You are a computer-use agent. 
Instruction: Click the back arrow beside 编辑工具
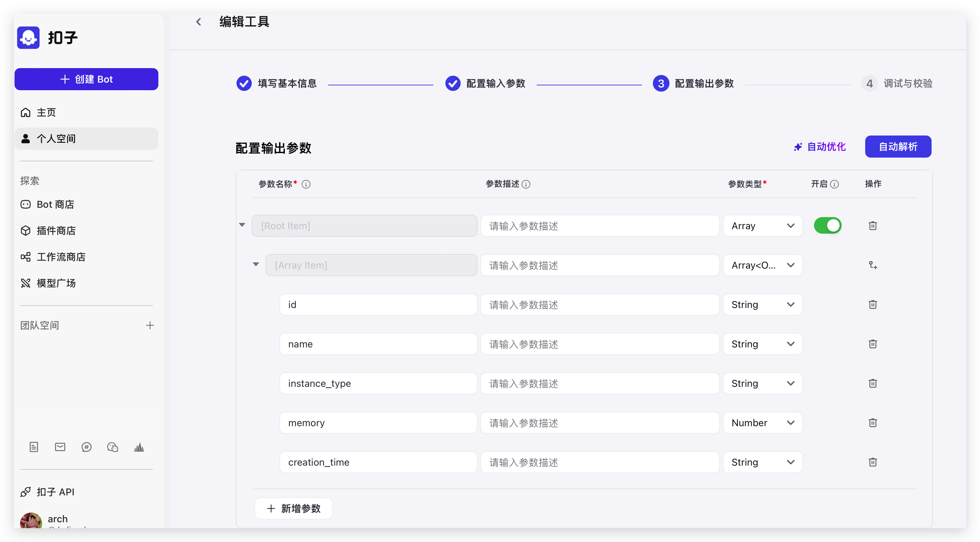point(198,22)
